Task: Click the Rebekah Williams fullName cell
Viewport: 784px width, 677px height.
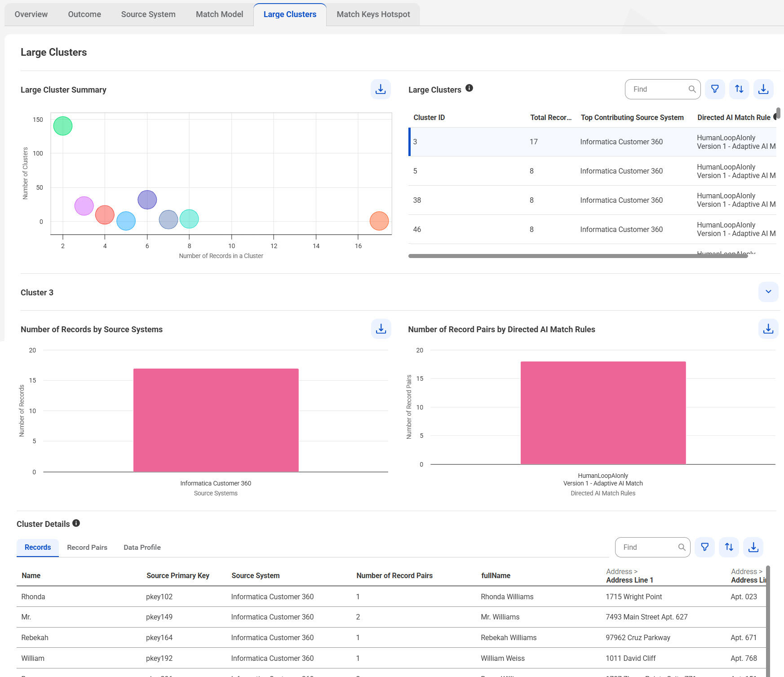Action: [x=509, y=637]
